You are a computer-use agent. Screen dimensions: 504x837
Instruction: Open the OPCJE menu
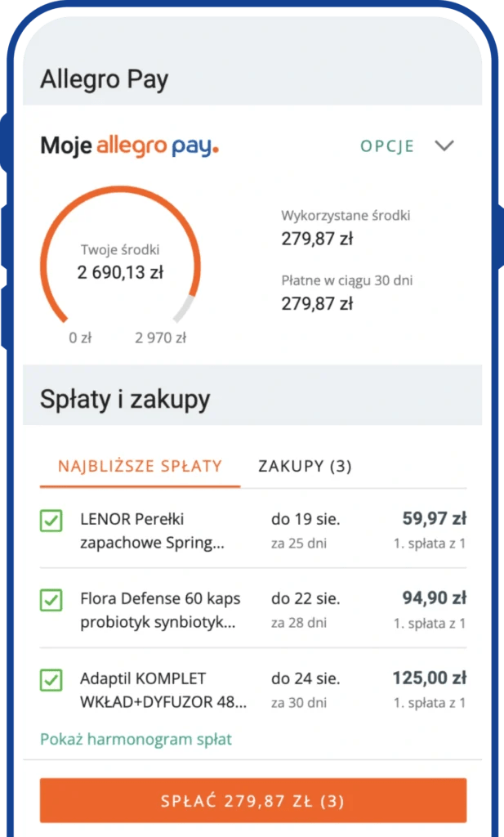(x=387, y=146)
